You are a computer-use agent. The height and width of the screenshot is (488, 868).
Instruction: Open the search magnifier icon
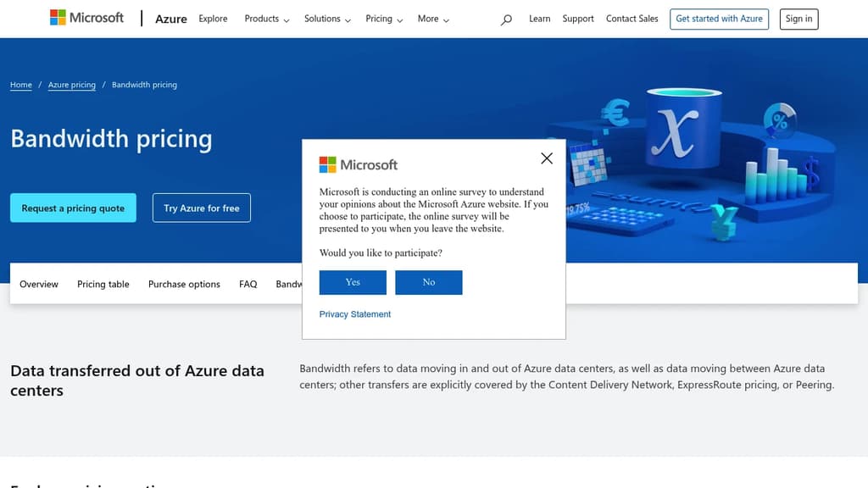click(x=506, y=20)
